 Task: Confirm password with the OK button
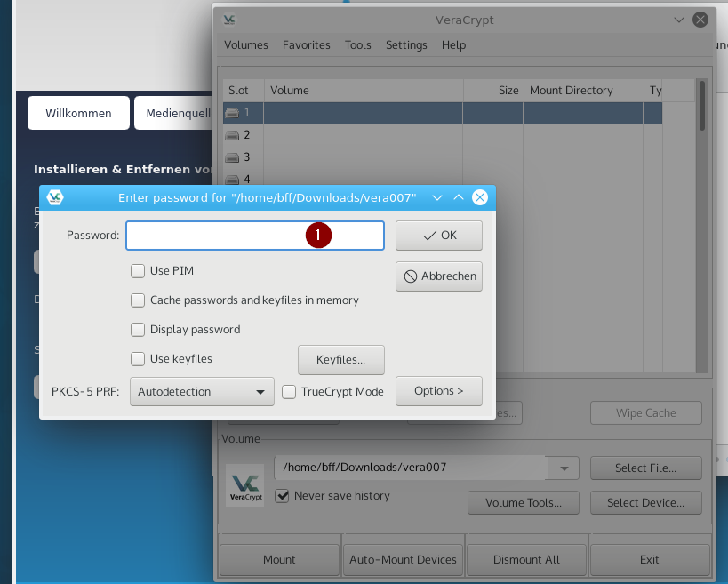(439, 236)
